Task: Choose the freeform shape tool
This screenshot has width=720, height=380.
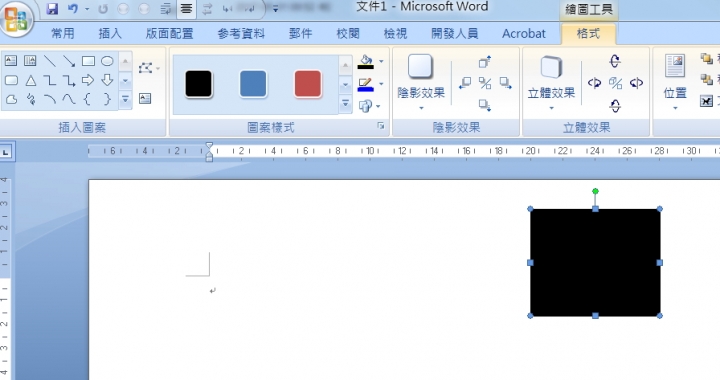Action: (11, 99)
